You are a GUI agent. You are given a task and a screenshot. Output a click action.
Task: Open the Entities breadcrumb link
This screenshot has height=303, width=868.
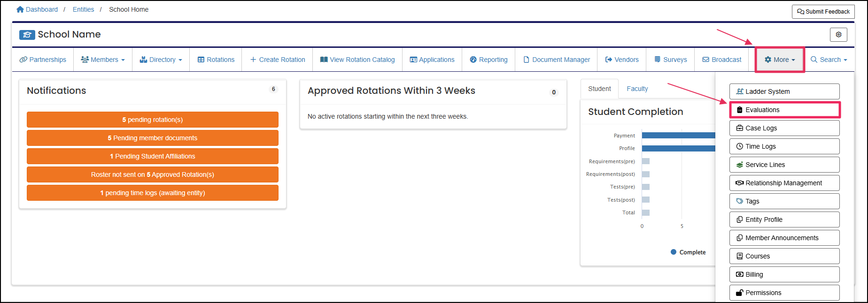(x=83, y=9)
